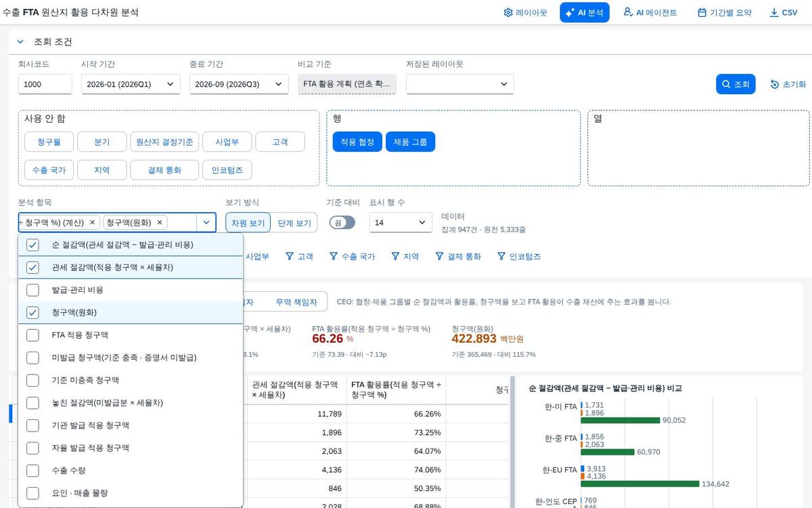Screen dimensions: 812x508
Task: Select the 수출 국가 dimension chip
Action: 49,170
